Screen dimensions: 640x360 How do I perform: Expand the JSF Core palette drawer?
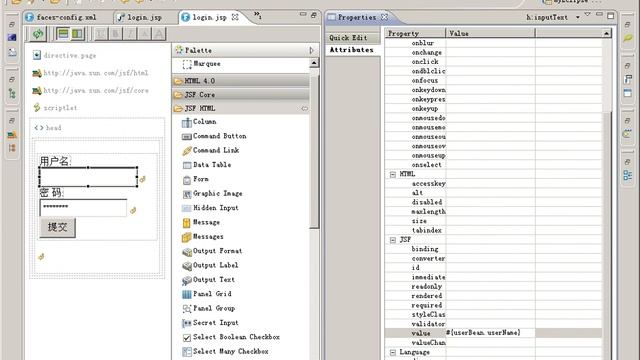(x=241, y=95)
